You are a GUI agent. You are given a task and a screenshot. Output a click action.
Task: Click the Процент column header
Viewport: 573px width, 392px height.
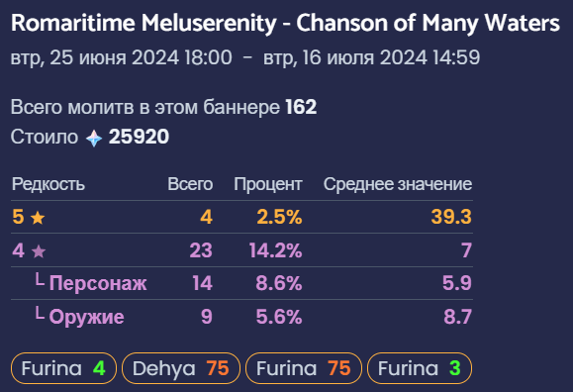268,184
